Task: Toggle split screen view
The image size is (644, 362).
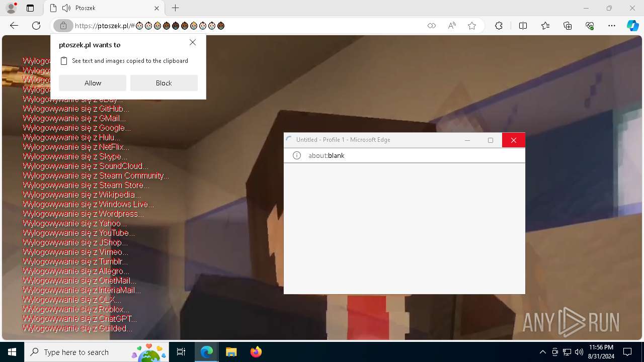Action: 523,26
